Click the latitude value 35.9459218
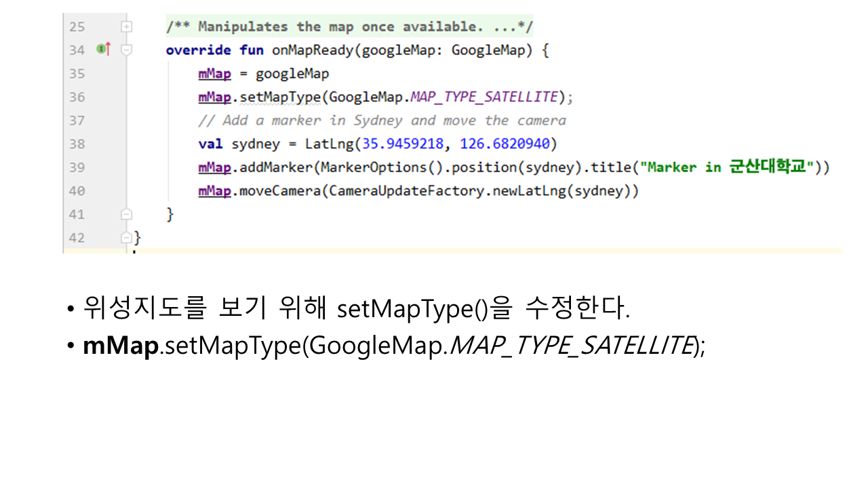Screen dimensions: 868x488 click(404, 144)
